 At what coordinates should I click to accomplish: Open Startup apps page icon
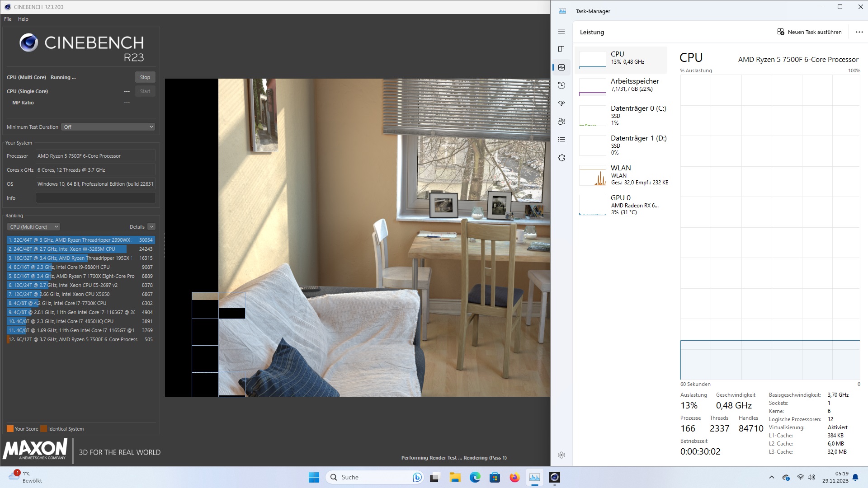click(x=561, y=103)
